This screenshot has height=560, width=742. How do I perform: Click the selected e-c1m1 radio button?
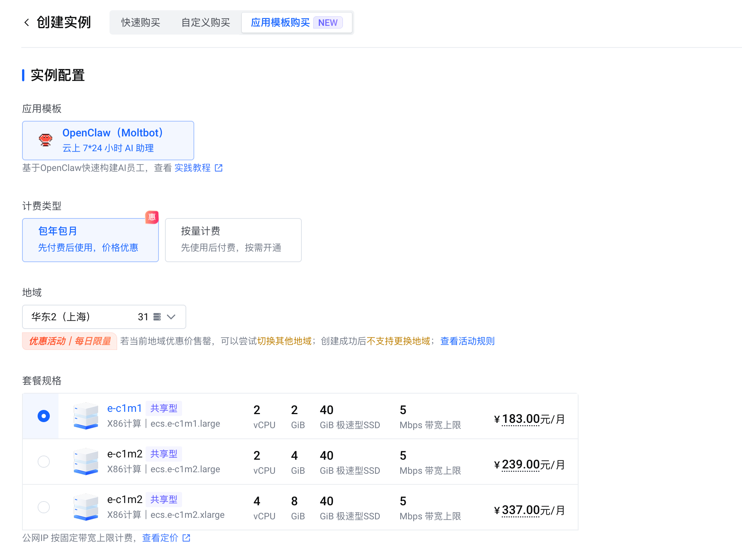[x=44, y=416]
